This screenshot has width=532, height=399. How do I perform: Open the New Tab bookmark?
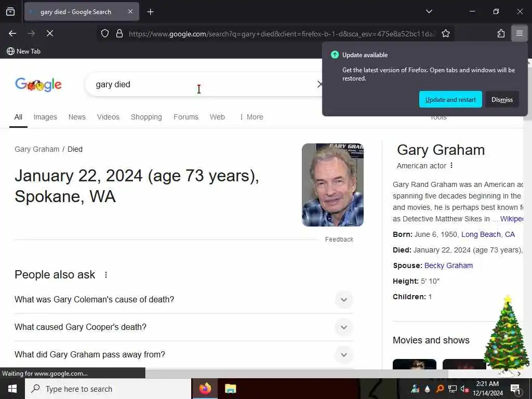pos(23,51)
